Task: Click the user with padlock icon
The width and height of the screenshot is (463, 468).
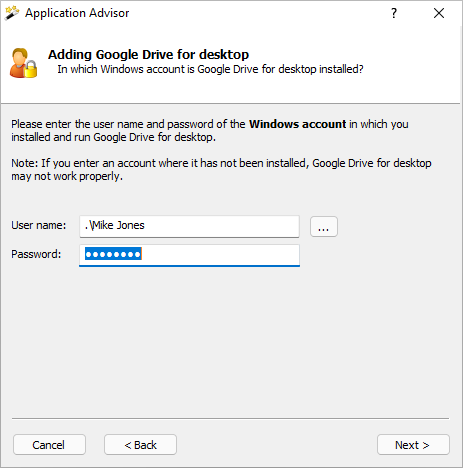Action: click(23, 63)
